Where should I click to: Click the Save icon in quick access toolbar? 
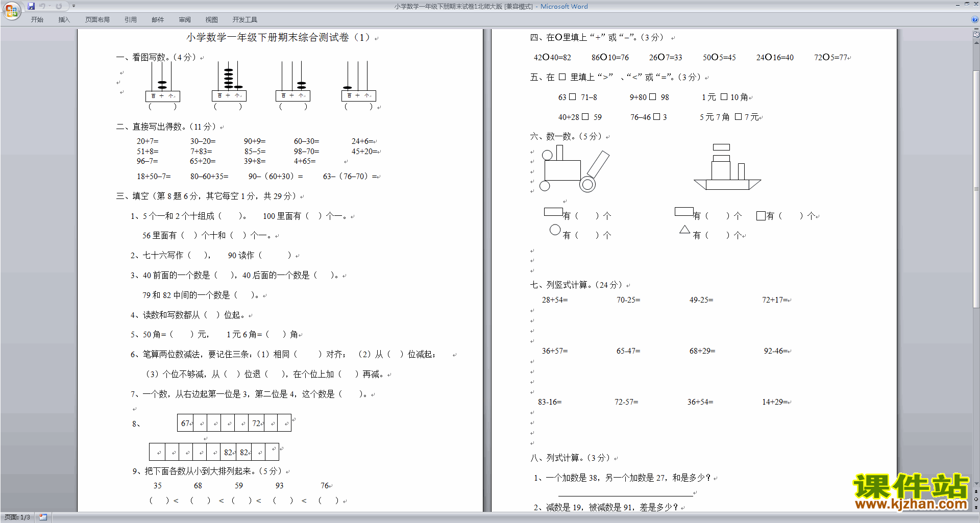[x=31, y=6]
